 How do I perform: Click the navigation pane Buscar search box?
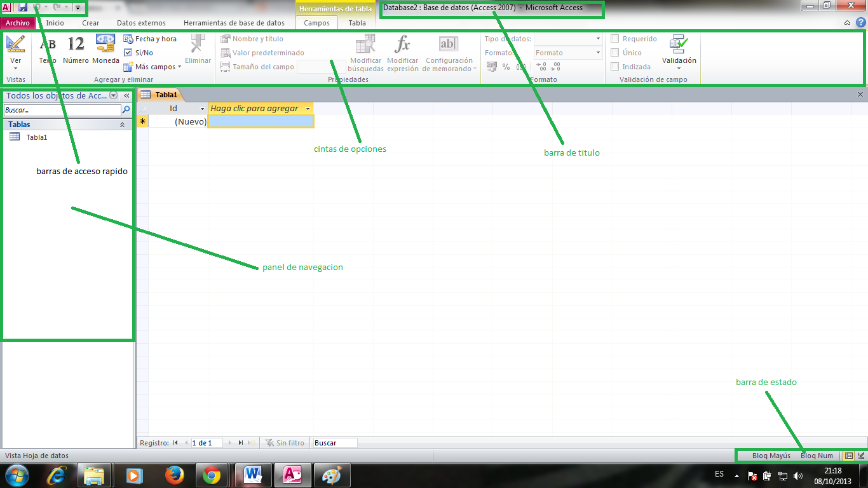(x=62, y=110)
